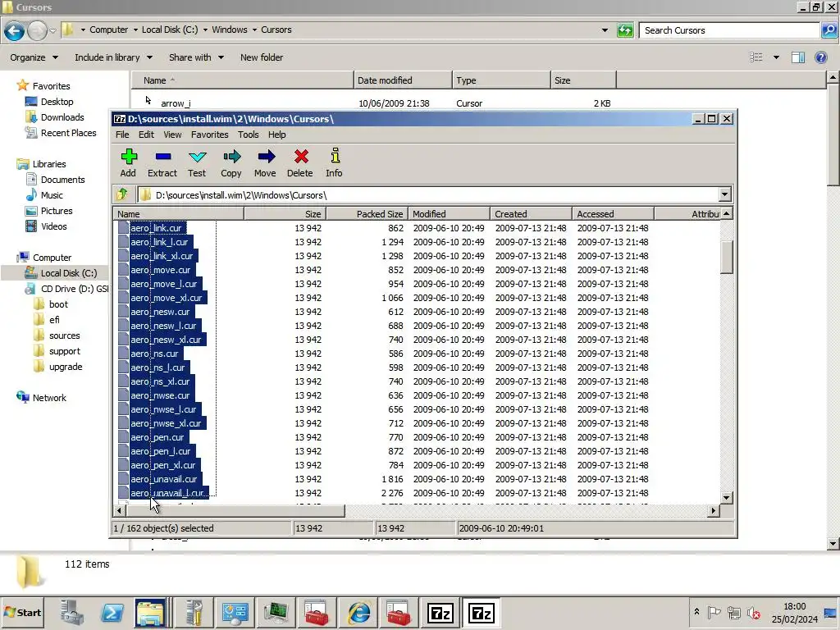Open Info for selected item in 7-Zip
Viewport: 840px width, 630px height.
335,163
